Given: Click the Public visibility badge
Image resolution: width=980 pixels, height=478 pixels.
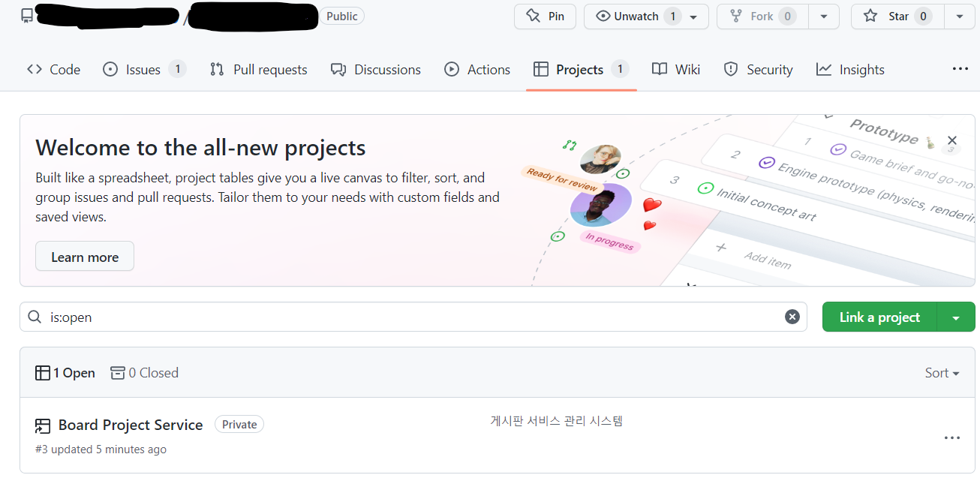Looking at the screenshot, I should 342,16.
